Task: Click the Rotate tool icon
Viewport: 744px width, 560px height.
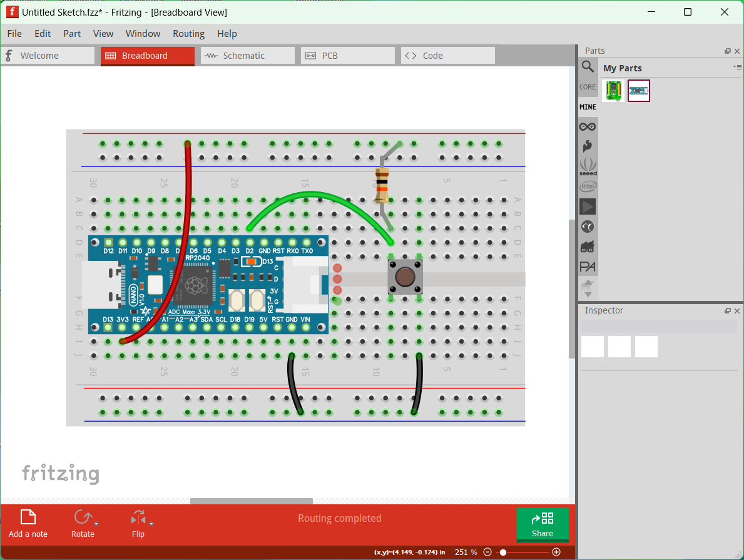Action: click(83, 517)
